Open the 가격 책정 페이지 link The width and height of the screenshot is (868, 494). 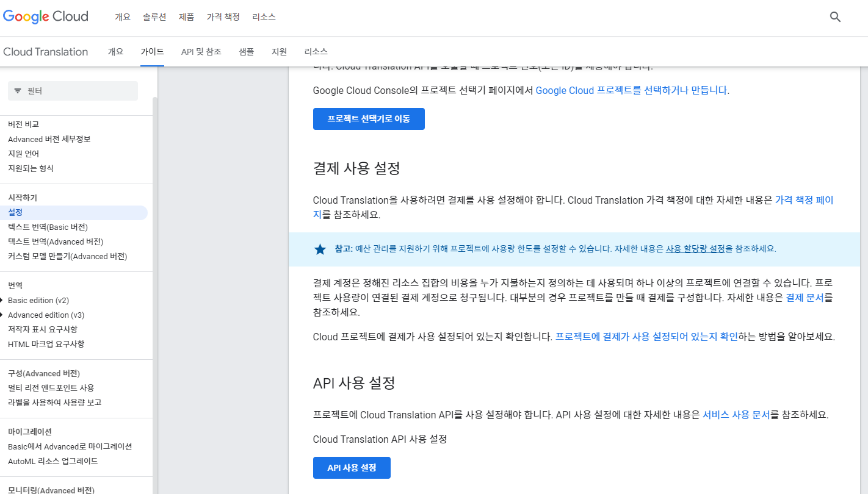(x=804, y=200)
